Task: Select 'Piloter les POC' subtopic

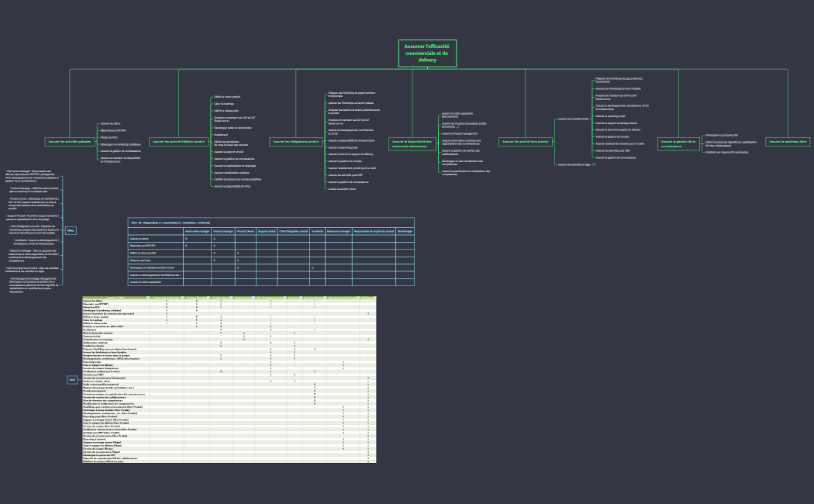Action: [x=109, y=137]
